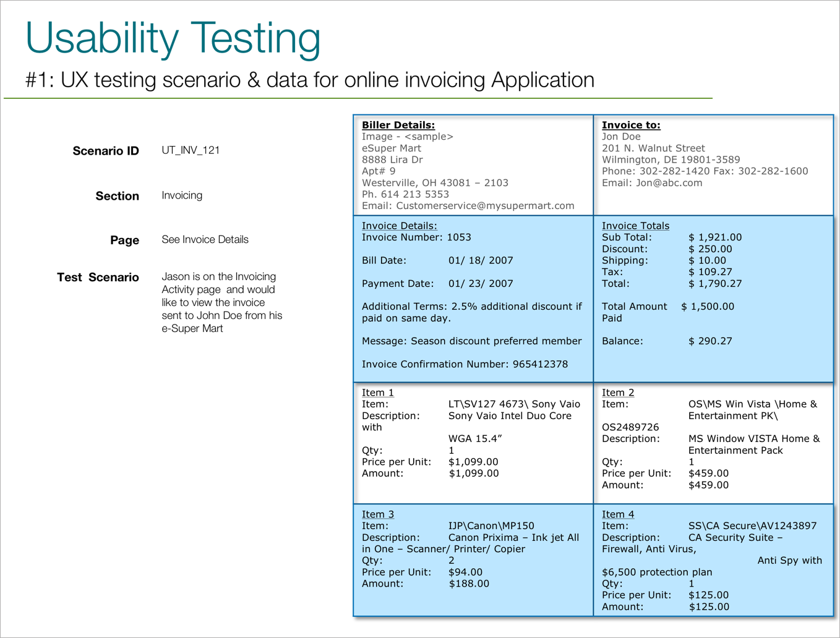The width and height of the screenshot is (840, 638).
Task: Click the "Item 3" heading
Action: [x=377, y=514]
